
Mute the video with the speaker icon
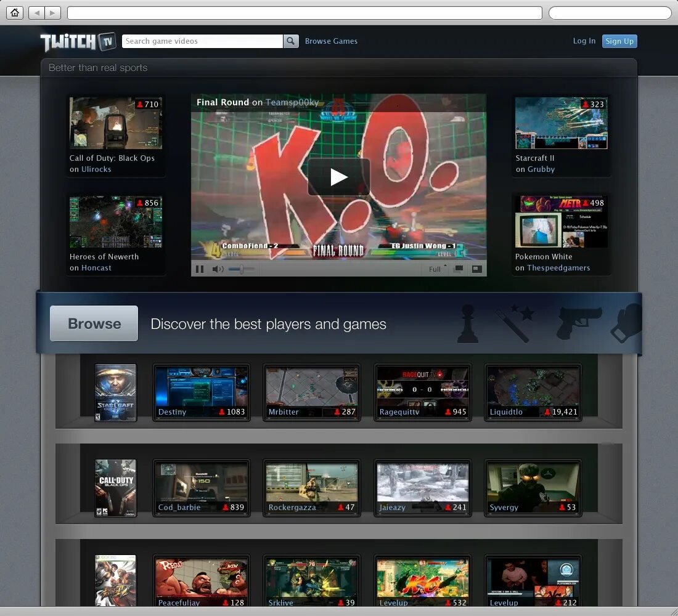click(x=218, y=269)
